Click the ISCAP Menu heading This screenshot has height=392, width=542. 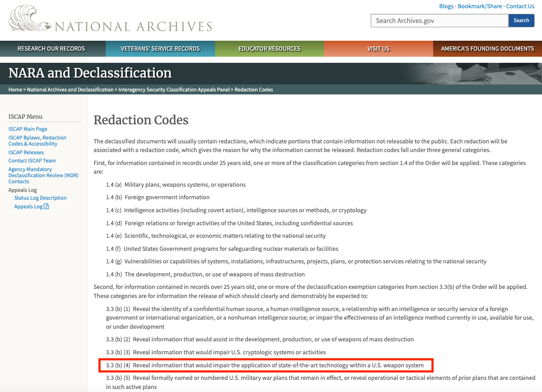point(26,117)
